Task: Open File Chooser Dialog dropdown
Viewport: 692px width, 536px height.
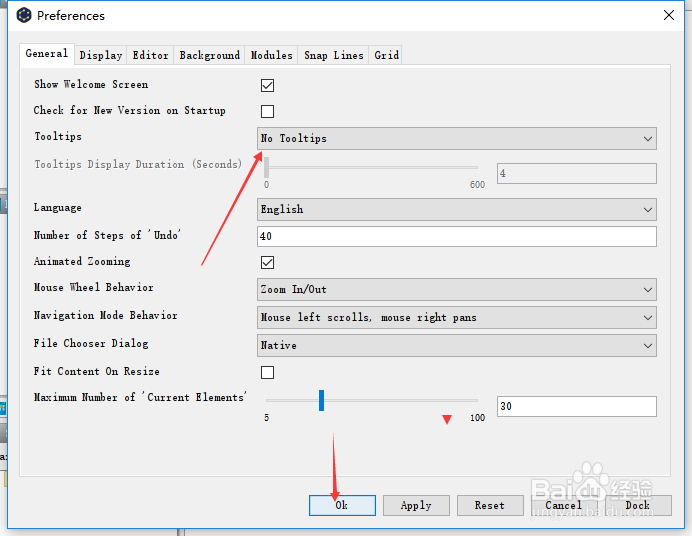Action: [457, 345]
